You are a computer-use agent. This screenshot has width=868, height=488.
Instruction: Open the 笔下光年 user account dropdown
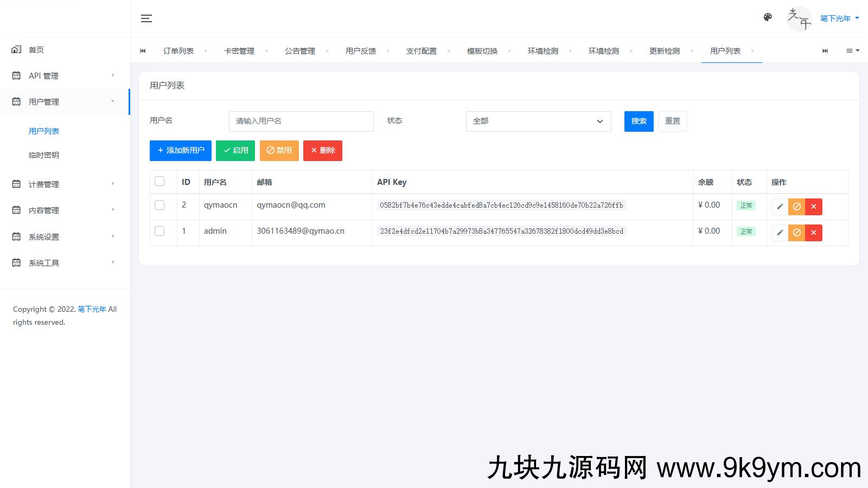click(839, 18)
